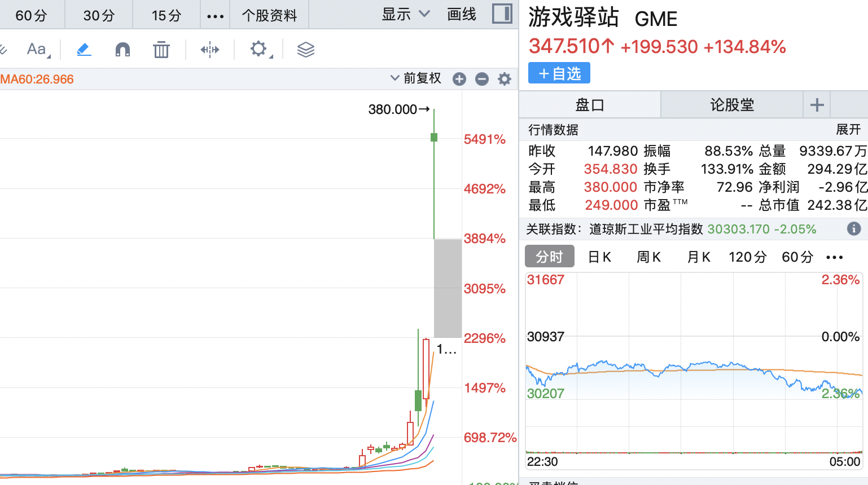Open chart indicator settings gear

click(505, 79)
